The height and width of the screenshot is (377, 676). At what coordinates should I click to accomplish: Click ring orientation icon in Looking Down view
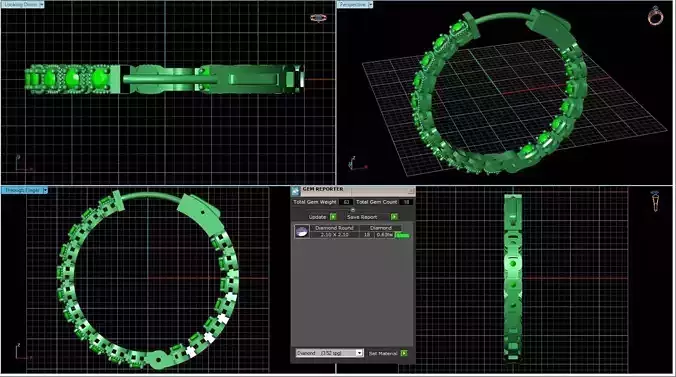tap(318, 18)
